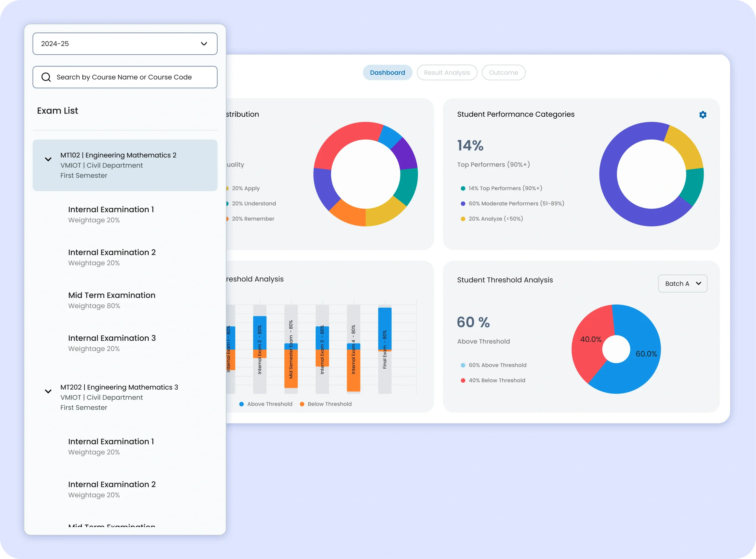Screen dimensions: 756x559
Task: Click the search magnifier icon
Action: click(46, 77)
